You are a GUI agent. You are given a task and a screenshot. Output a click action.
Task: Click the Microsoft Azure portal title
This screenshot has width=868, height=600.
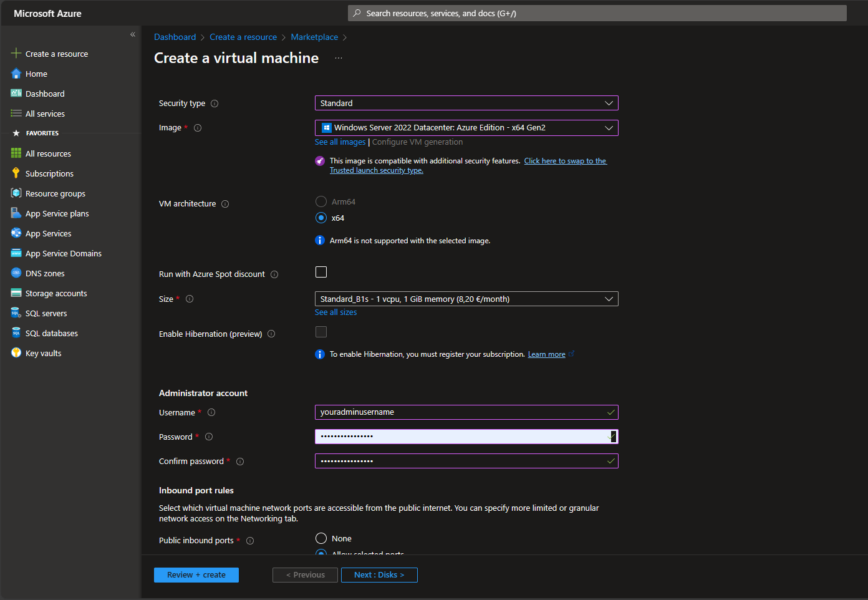[47, 13]
